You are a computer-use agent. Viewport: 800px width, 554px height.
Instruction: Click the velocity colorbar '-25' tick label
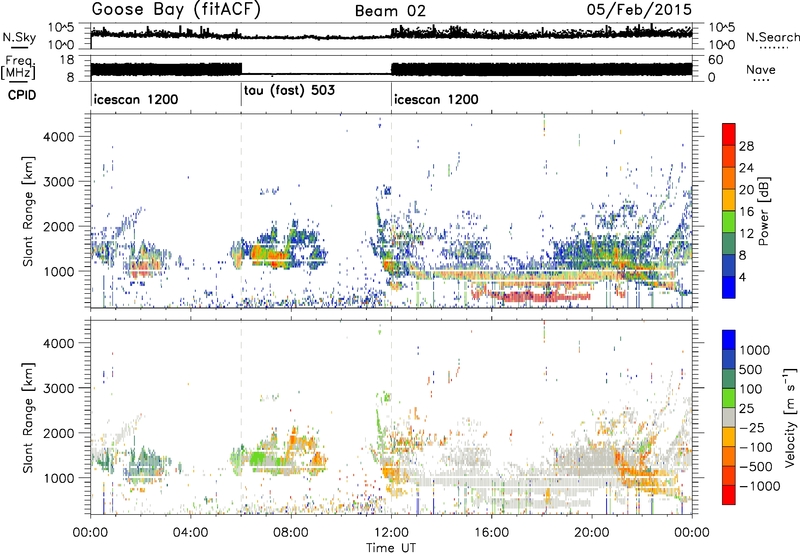tap(753, 427)
